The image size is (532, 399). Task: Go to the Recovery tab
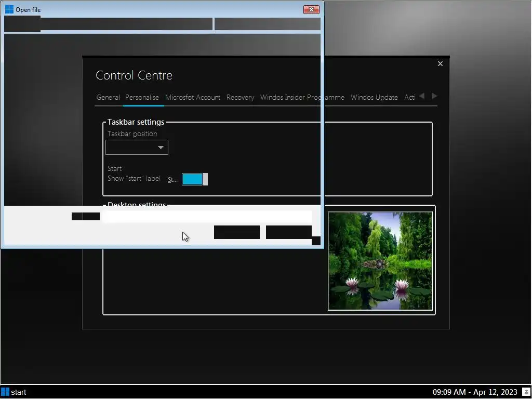240,97
